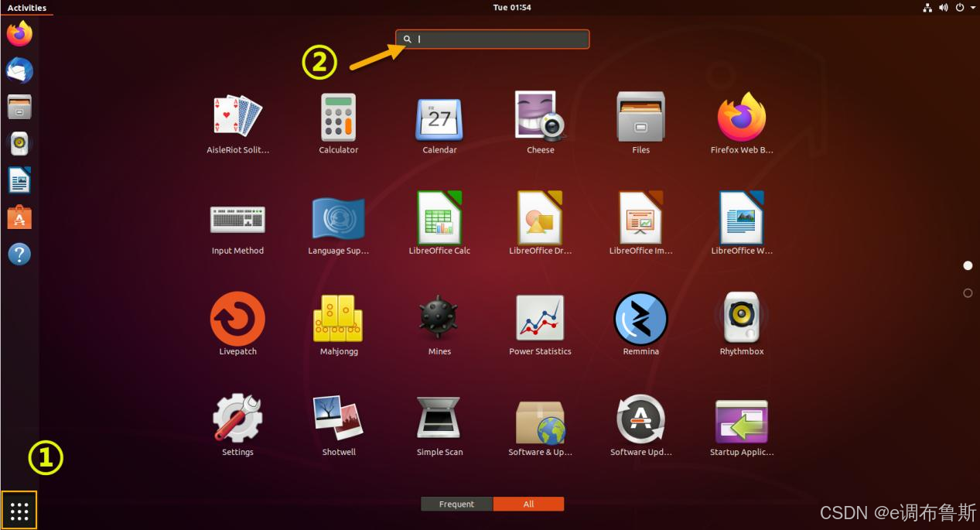This screenshot has height=530, width=980.
Task: Switch to the All apps tab
Action: (528, 504)
